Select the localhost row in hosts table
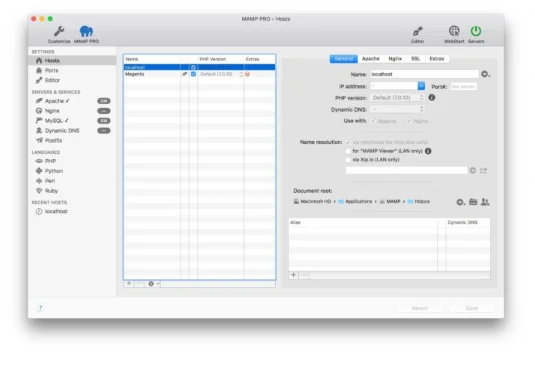 coord(199,67)
